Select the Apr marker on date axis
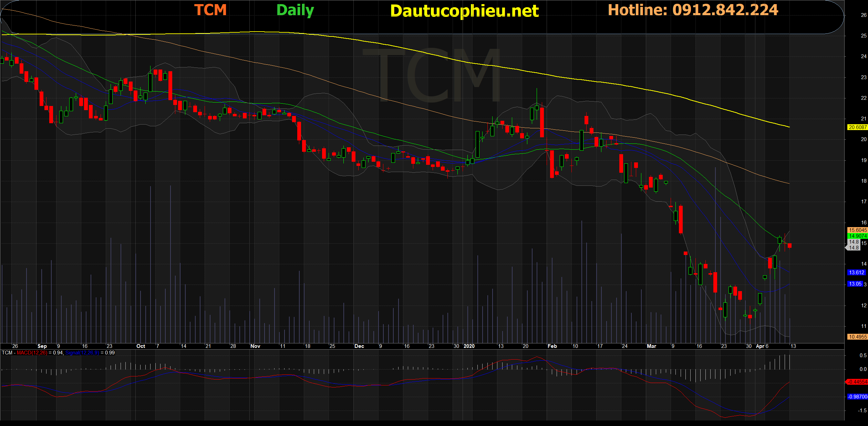The image size is (868, 426). (x=760, y=346)
